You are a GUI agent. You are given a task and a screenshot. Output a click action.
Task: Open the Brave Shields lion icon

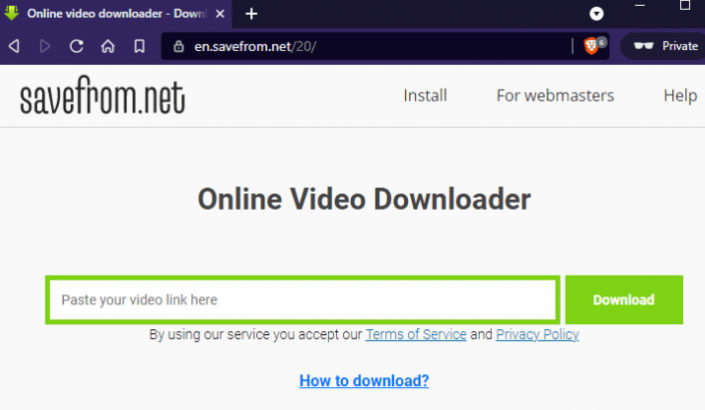tap(591, 46)
